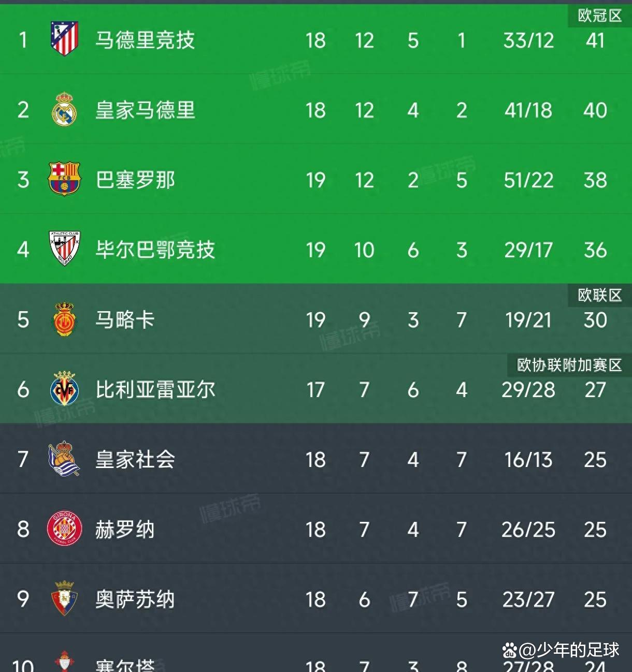
Task: Click the 少年的足球 author watermark
Action: 561,650
